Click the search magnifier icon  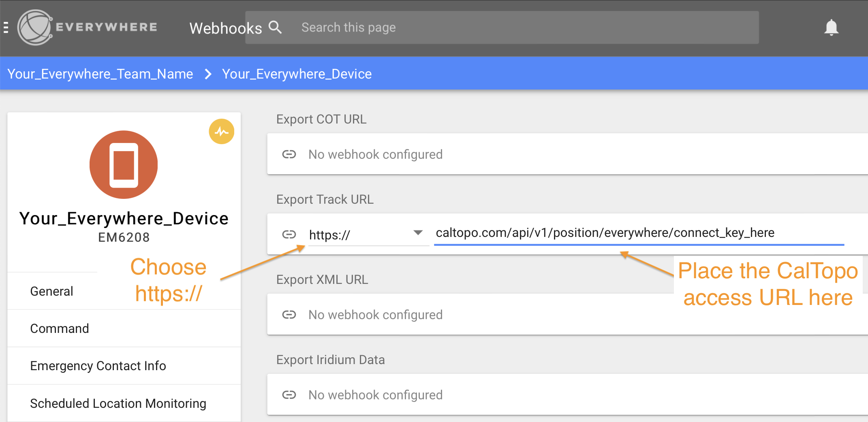pos(275,28)
